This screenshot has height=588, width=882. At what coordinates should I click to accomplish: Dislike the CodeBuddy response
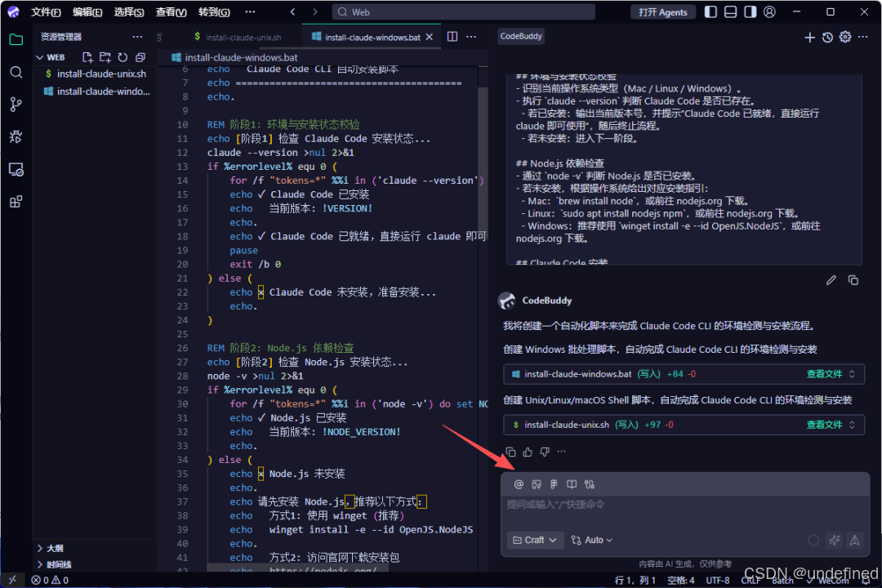coord(545,452)
